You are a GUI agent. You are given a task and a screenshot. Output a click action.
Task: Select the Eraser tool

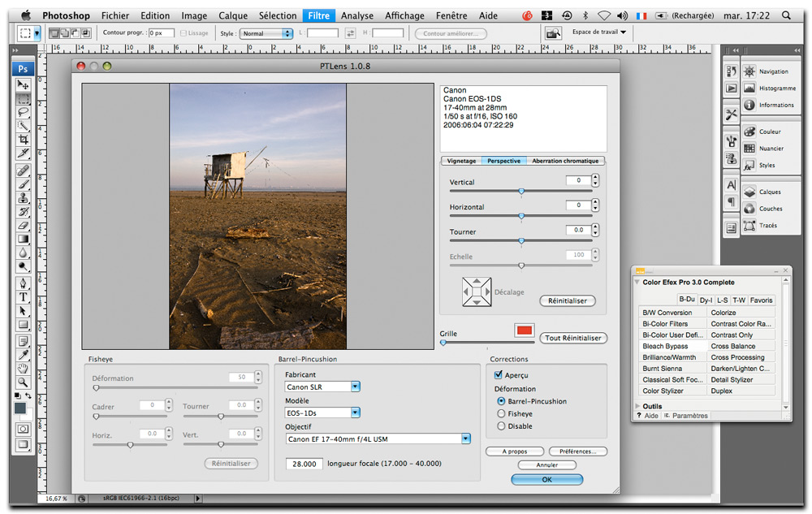tap(24, 226)
